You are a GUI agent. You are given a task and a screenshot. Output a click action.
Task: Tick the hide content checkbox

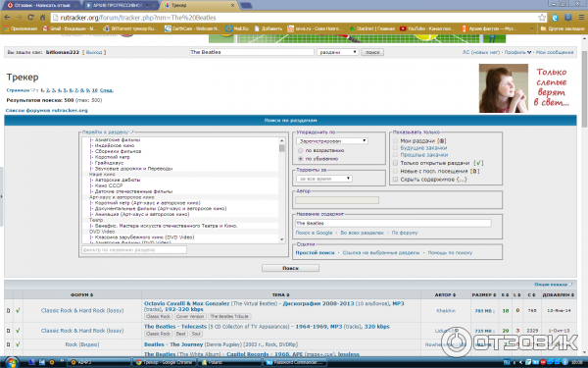395,180
